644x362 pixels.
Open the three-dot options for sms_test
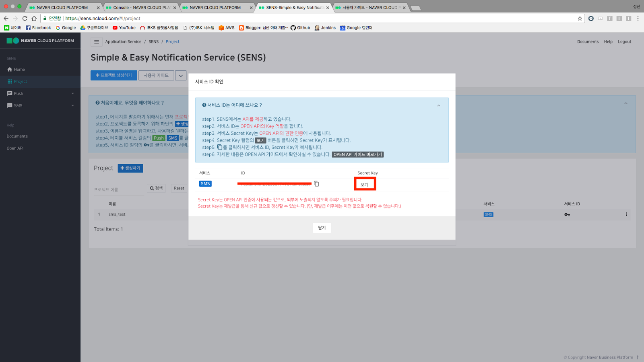tap(626, 214)
